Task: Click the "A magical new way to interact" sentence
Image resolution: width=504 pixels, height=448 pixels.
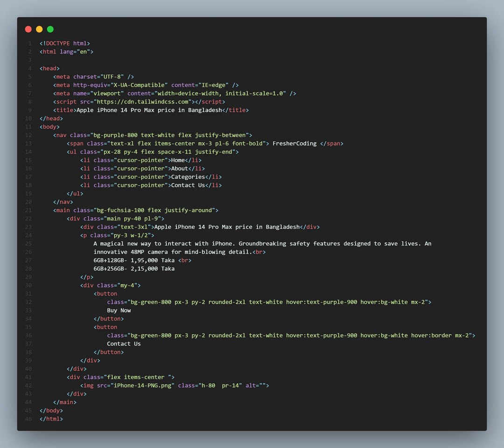Action: (x=262, y=244)
